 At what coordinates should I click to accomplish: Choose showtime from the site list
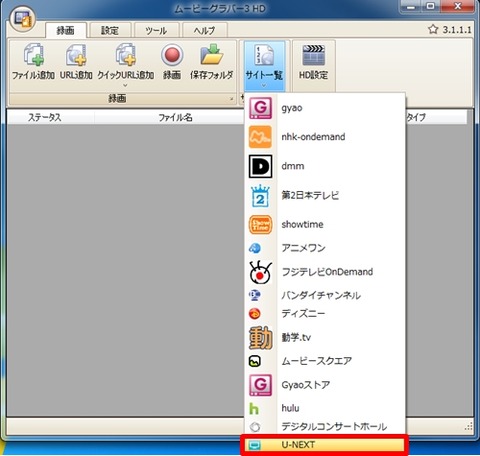point(325,224)
